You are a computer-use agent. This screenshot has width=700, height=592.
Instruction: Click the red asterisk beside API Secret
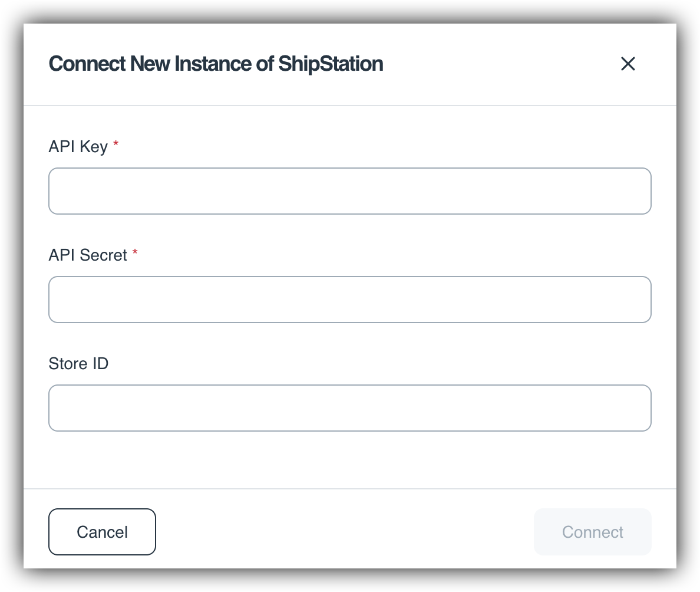135,252
